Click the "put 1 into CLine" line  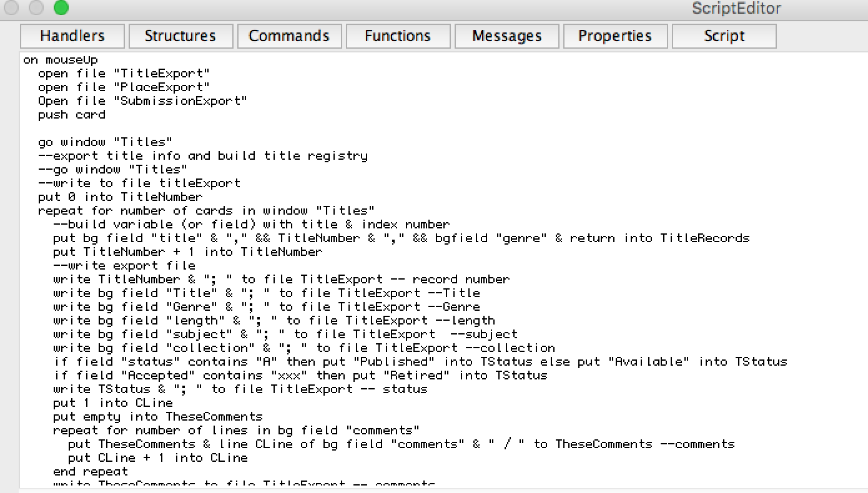(x=112, y=403)
